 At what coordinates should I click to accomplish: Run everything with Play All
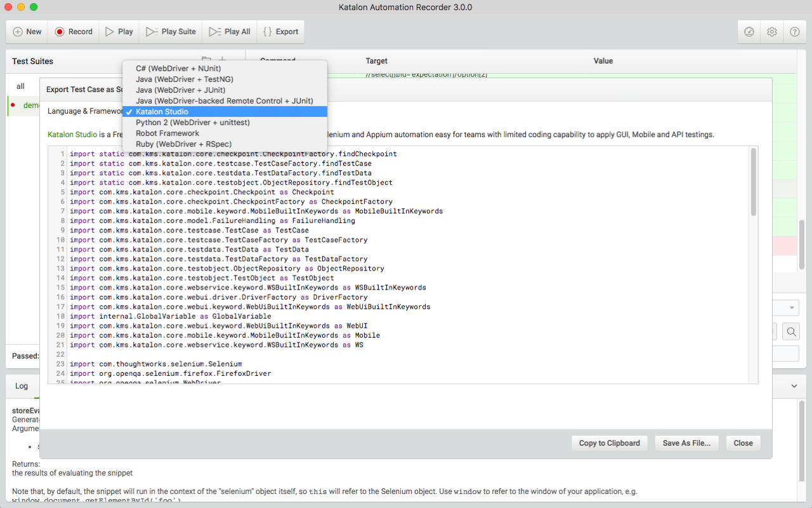230,32
